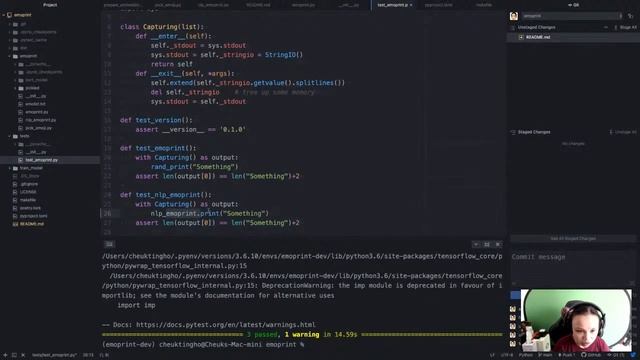Click the refresh icon beside branch selector
Image resolution: width=640 pixels, height=360 pixels.
point(631,16)
